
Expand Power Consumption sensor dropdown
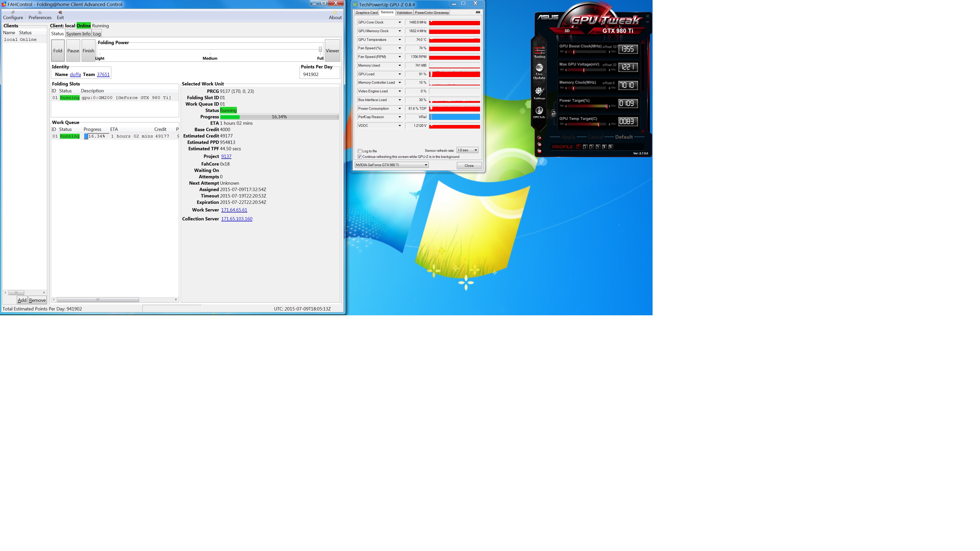(x=399, y=108)
